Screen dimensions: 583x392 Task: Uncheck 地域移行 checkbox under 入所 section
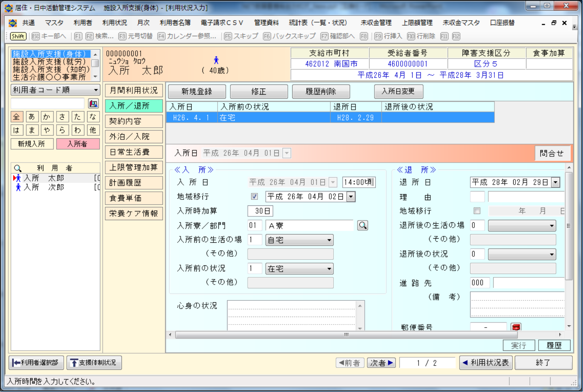pos(255,196)
